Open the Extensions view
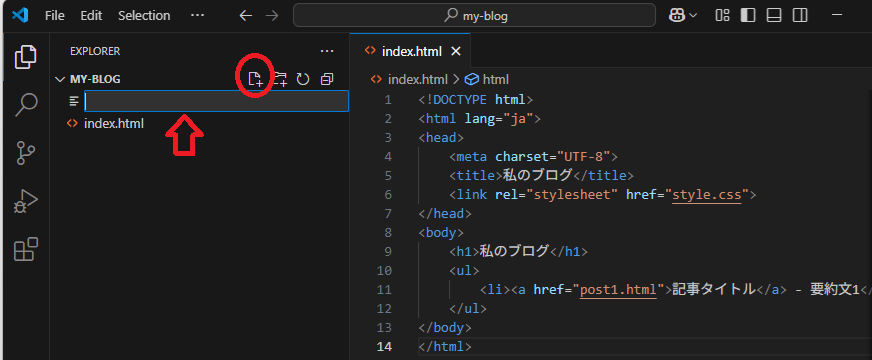The image size is (872, 360). (x=26, y=249)
